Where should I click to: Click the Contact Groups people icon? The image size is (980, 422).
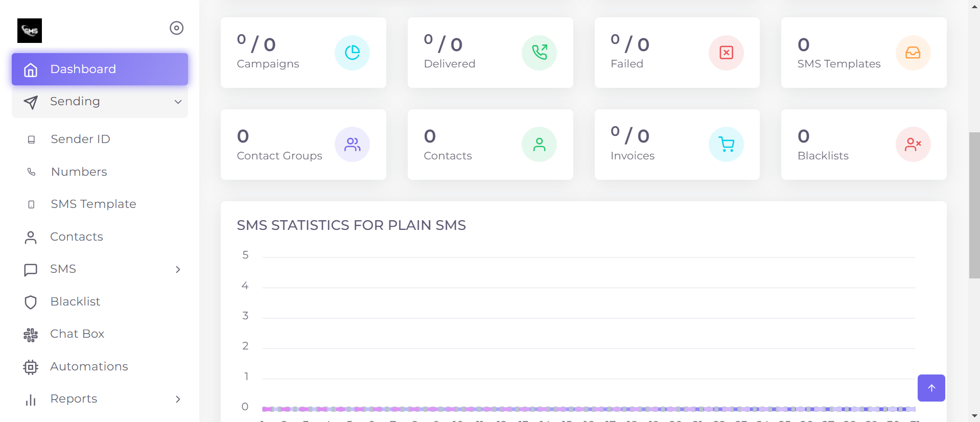click(352, 144)
